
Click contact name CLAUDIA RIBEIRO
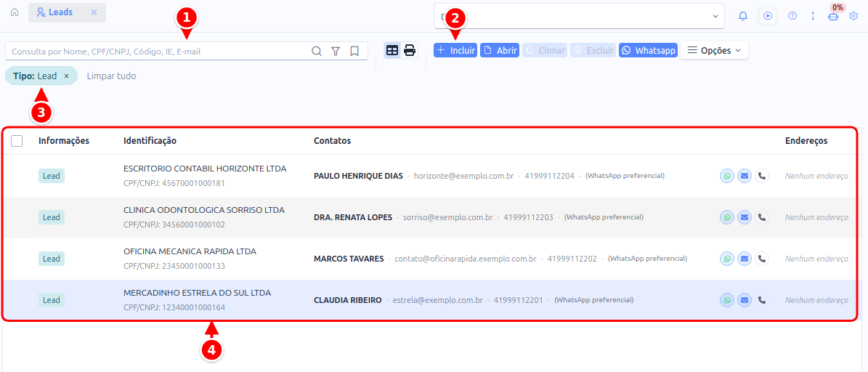348,300
